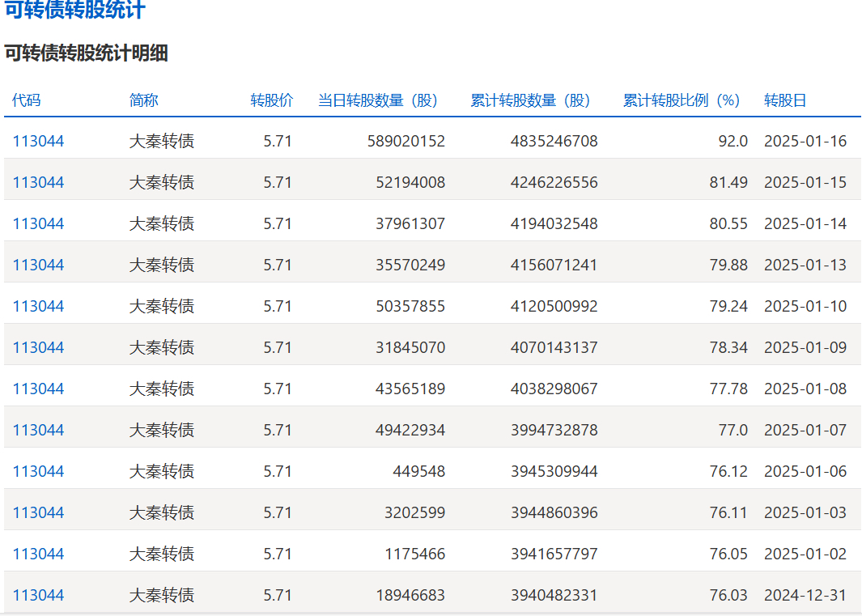Select cumulative value 4194032548
This screenshot has width=862, height=616.
[x=554, y=224]
